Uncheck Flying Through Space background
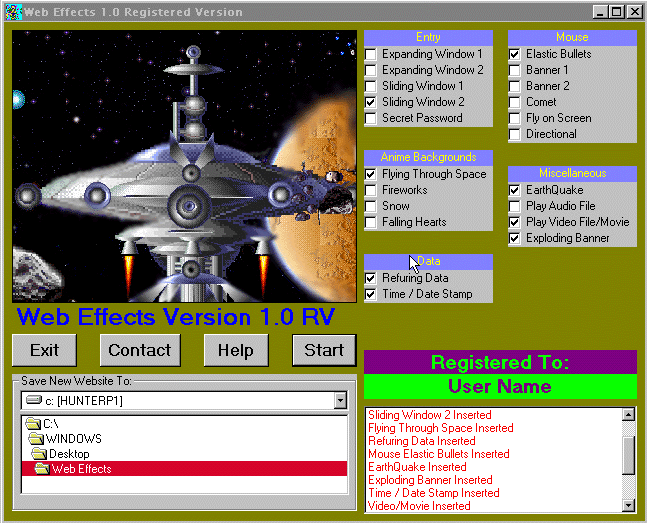 click(x=371, y=174)
